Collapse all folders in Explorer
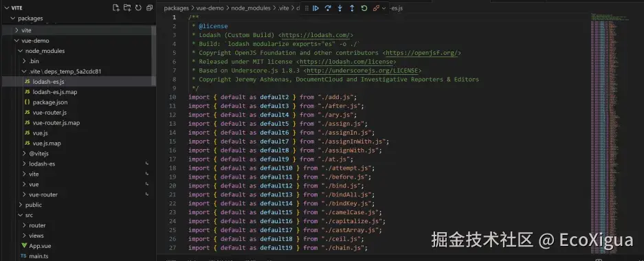Screen dimensions: 644x261 click(150, 8)
